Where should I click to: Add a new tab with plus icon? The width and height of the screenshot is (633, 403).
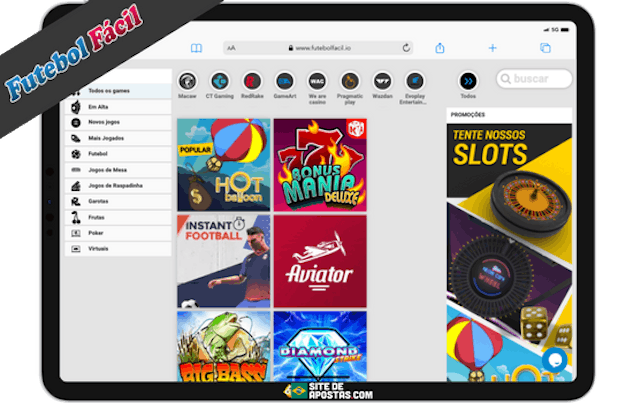[493, 48]
